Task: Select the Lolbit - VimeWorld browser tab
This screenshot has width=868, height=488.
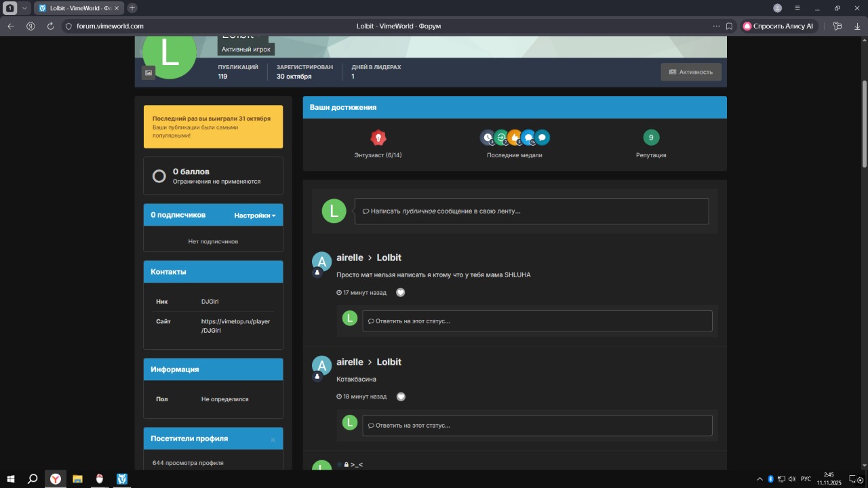Action: 76,8
